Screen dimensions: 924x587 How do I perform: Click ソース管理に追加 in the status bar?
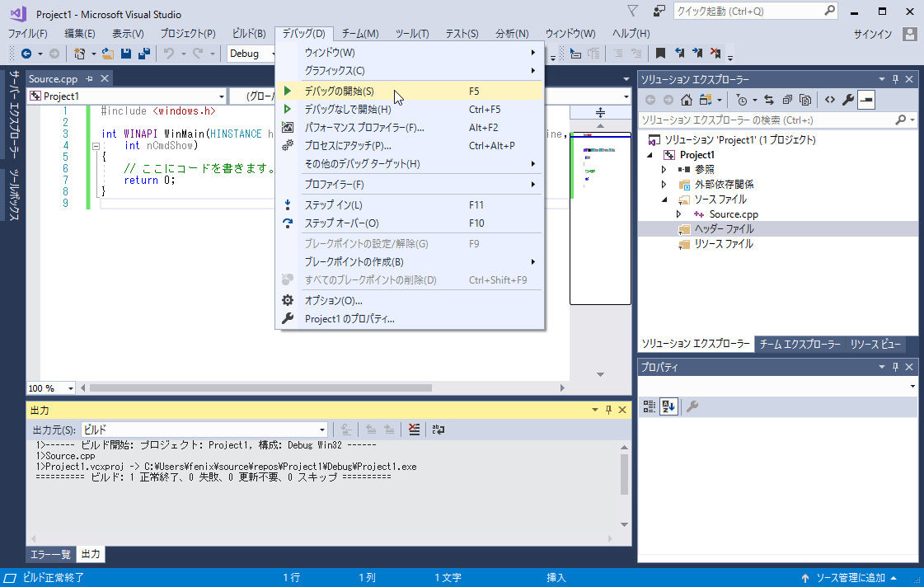pyautogui.click(x=851, y=578)
